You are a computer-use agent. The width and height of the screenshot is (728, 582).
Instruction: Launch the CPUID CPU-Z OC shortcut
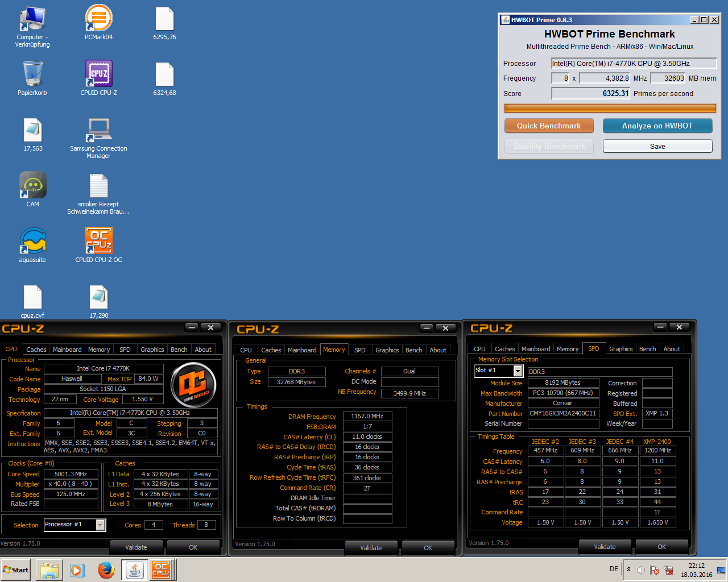pos(98,246)
